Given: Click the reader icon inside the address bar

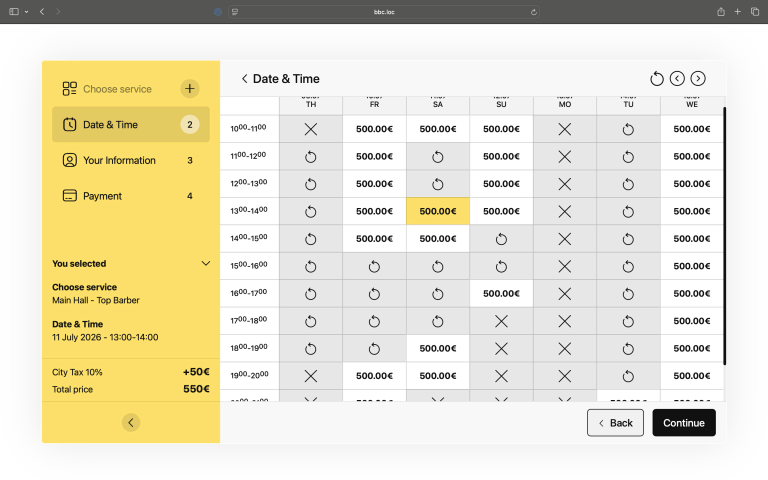Looking at the screenshot, I should coord(235,12).
